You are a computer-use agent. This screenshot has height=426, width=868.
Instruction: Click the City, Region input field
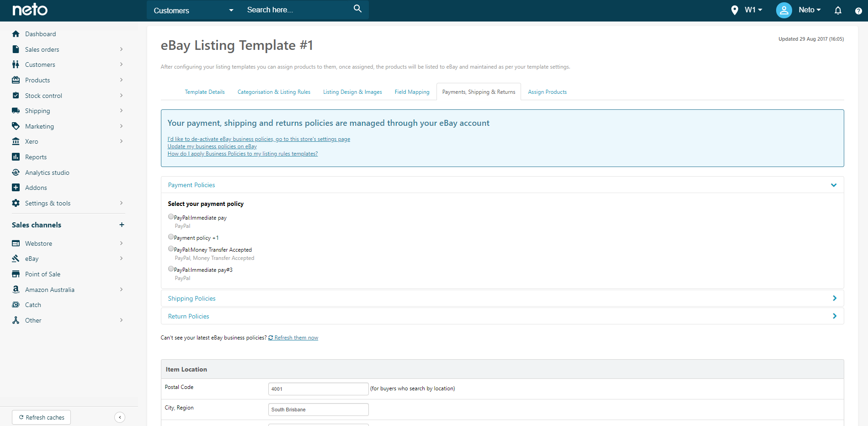[x=318, y=410]
